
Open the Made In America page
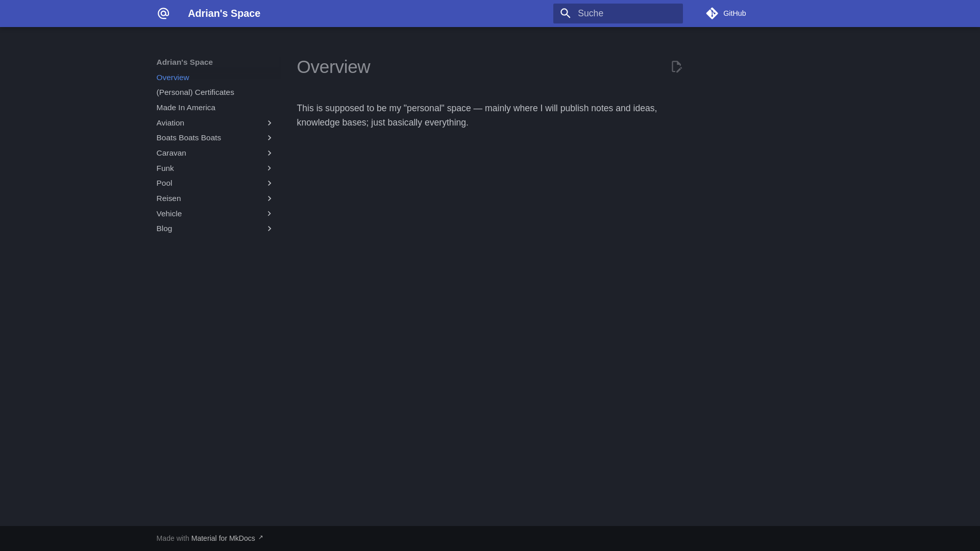click(186, 108)
